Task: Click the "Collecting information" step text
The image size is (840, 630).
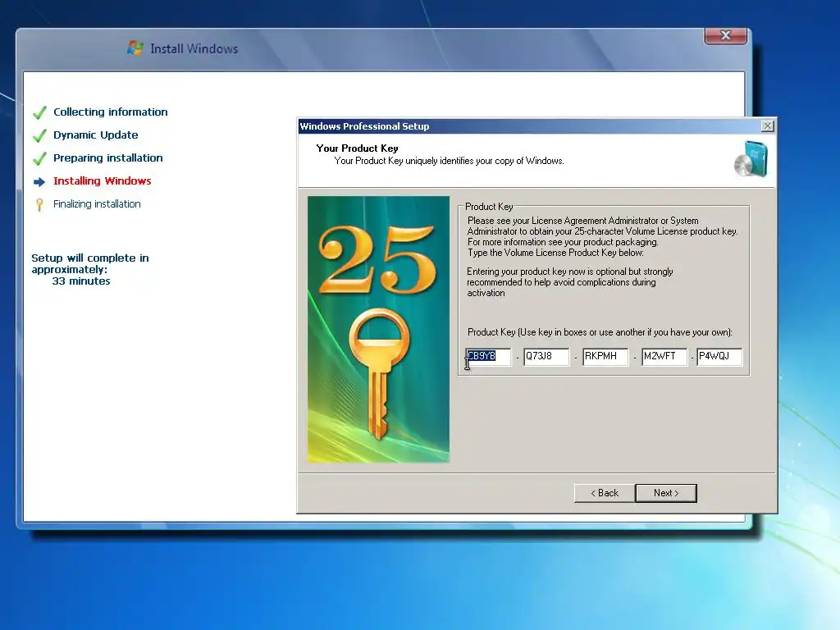Action: tap(111, 112)
